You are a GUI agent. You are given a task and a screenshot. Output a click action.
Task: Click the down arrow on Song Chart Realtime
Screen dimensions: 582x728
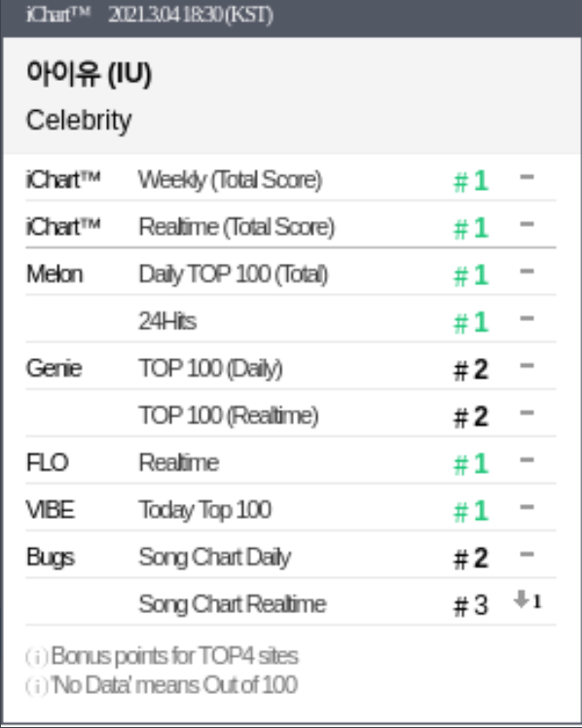coord(522,600)
